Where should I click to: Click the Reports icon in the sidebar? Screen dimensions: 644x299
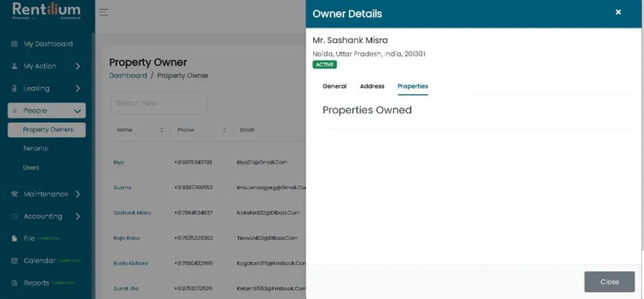click(x=14, y=283)
